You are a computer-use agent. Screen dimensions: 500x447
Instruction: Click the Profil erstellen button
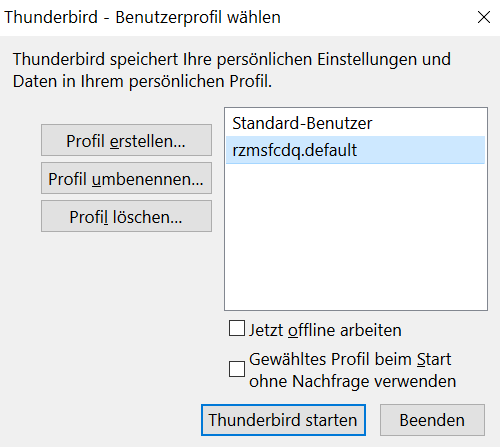tap(126, 140)
